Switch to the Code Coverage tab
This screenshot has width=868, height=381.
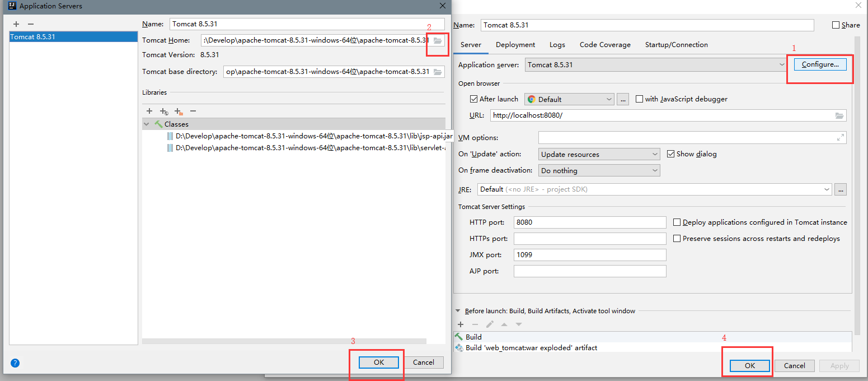click(605, 45)
